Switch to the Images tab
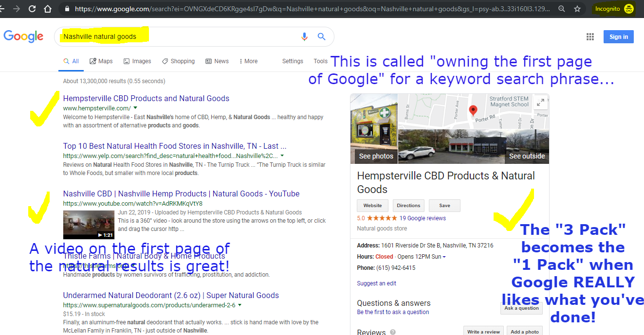Viewport: 644px width, 335px height. coord(137,61)
